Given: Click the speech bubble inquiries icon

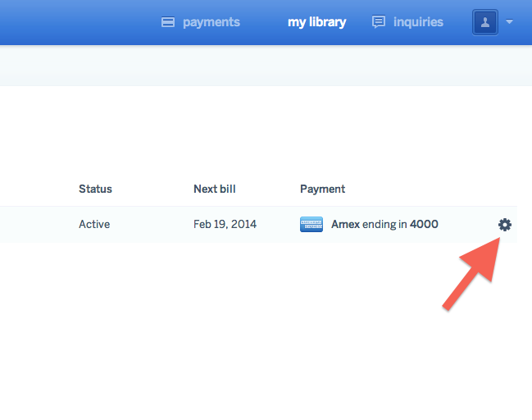Looking at the screenshot, I should click(379, 22).
